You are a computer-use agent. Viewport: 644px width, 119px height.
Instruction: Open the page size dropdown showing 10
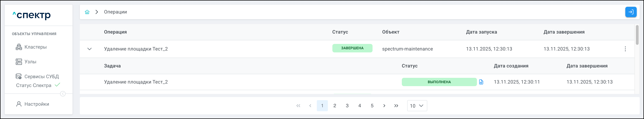coord(417,106)
